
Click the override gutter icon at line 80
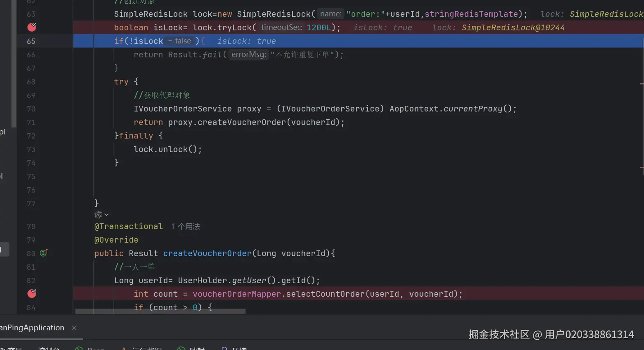(44, 253)
